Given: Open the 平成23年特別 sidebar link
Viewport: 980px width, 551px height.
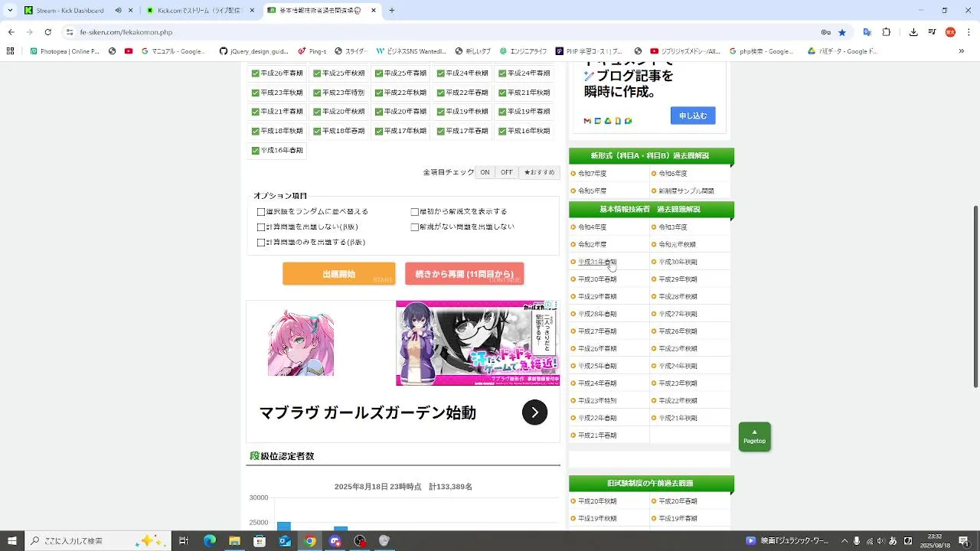Looking at the screenshot, I should [597, 401].
